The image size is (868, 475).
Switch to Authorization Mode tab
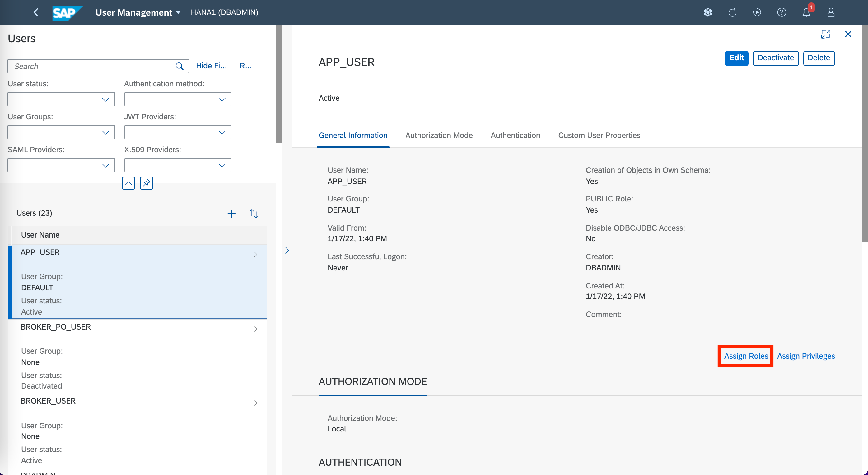(439, 135)
